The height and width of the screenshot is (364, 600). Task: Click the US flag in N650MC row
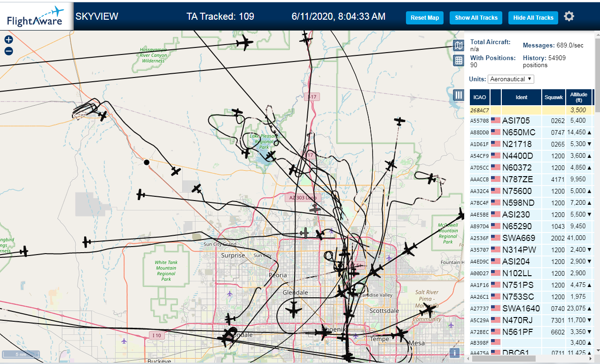496,132
